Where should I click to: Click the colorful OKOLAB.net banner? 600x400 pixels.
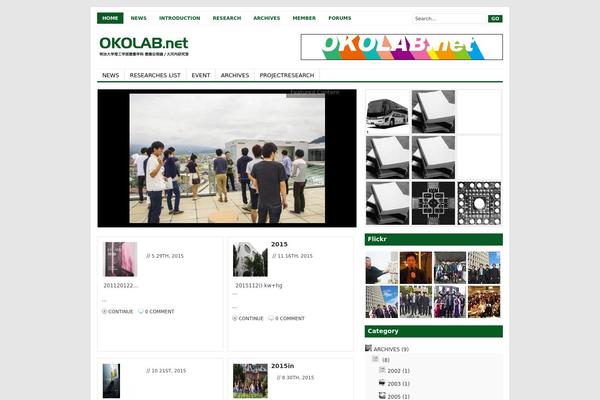[402, 47]
